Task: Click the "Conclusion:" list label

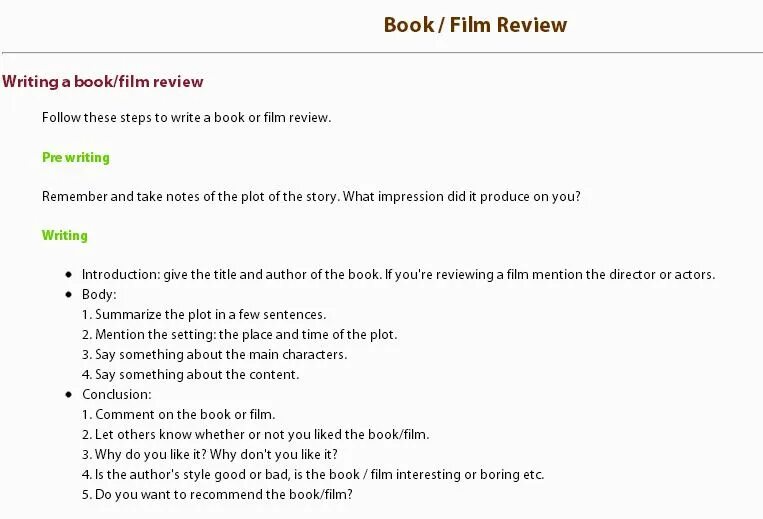Action: click(116, 394)
